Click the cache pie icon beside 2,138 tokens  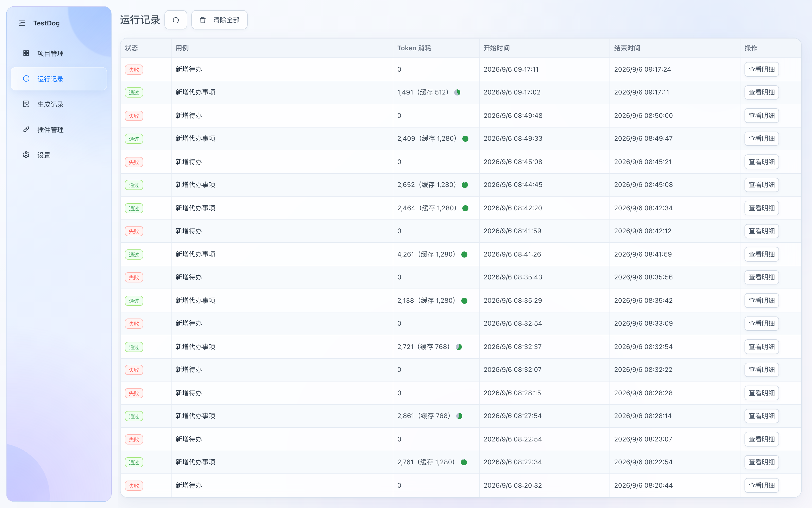pos(464,301)
